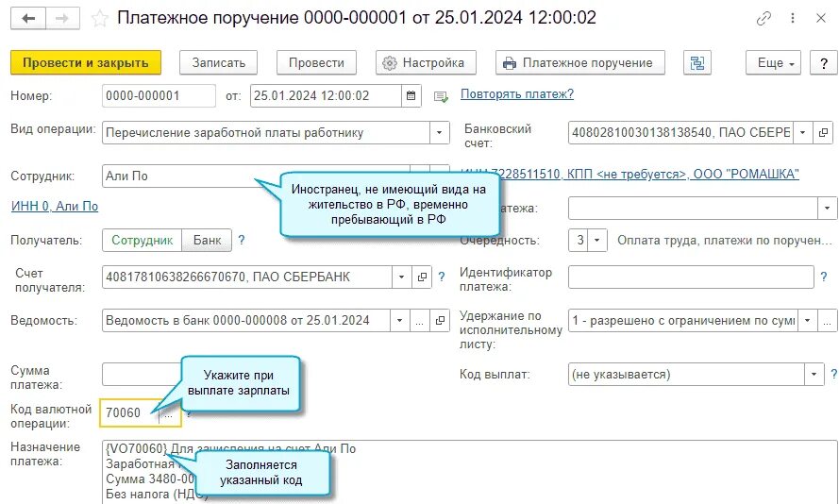Show hint for Счет получателя question mark

coord(442,277)
